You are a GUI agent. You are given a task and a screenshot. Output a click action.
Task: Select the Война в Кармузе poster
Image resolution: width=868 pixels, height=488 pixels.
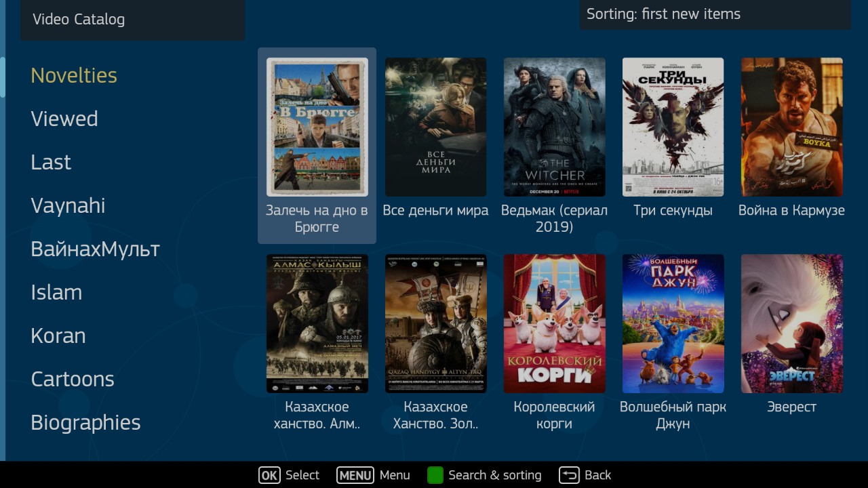click(x=792, y=127)
